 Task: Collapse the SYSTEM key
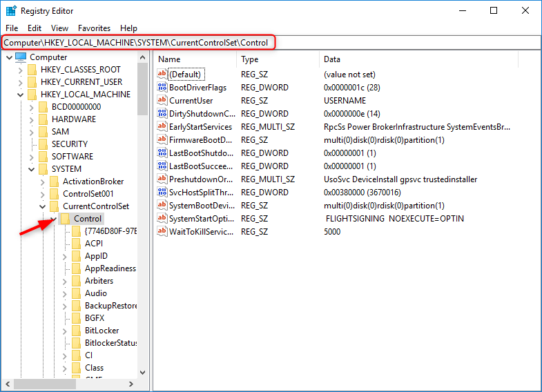(31, 169)
